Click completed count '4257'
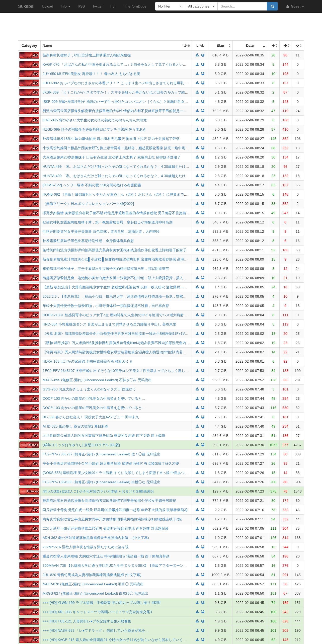The height and width of the screenshot is (644, 322). click(x=298, y=445)
